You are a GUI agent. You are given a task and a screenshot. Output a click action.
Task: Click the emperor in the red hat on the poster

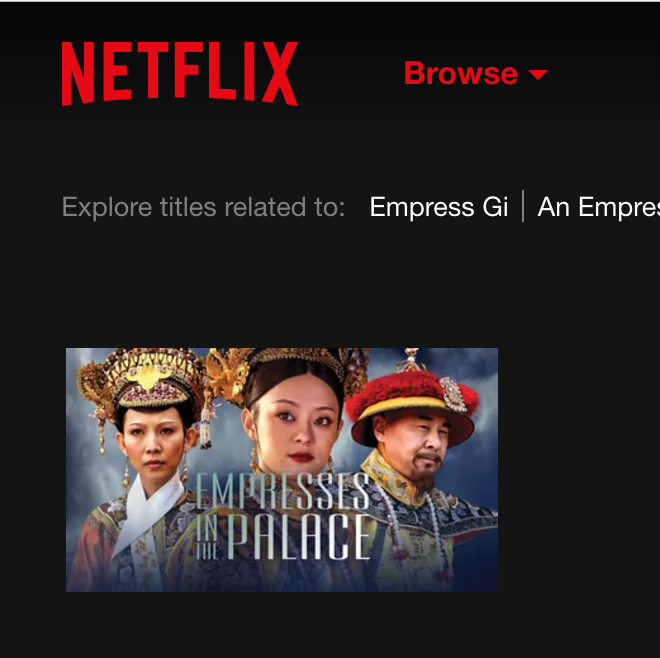coord(417,438)
